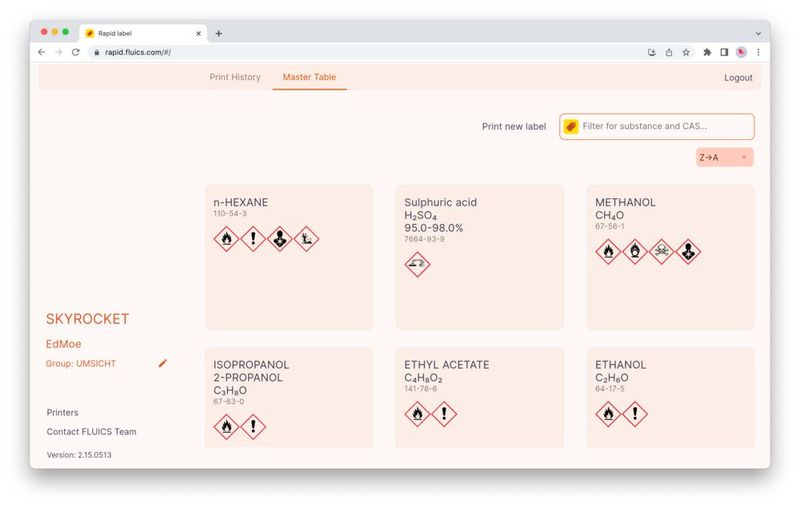
Task: Click Contact FLUICS Team link
Action: [91, 431]
